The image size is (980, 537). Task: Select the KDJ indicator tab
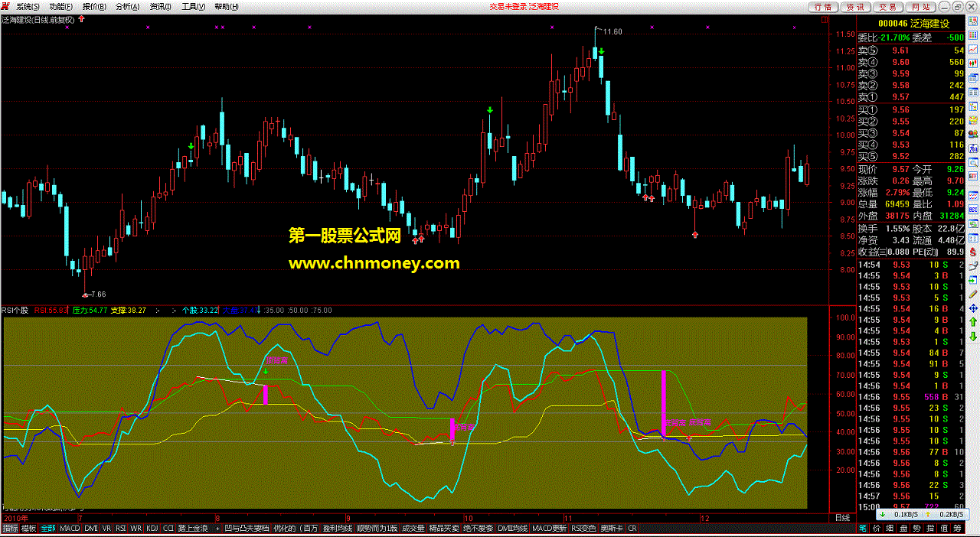152,528
